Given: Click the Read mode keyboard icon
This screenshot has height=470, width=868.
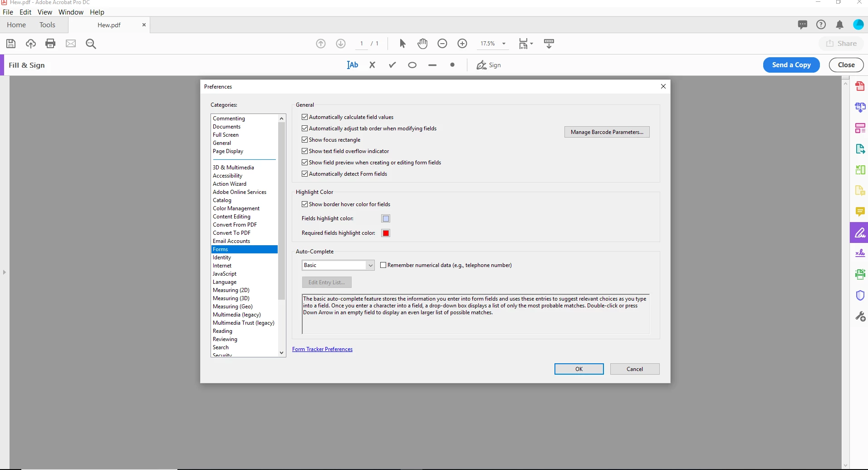Looking at the screenshot, I should [549, 44].
